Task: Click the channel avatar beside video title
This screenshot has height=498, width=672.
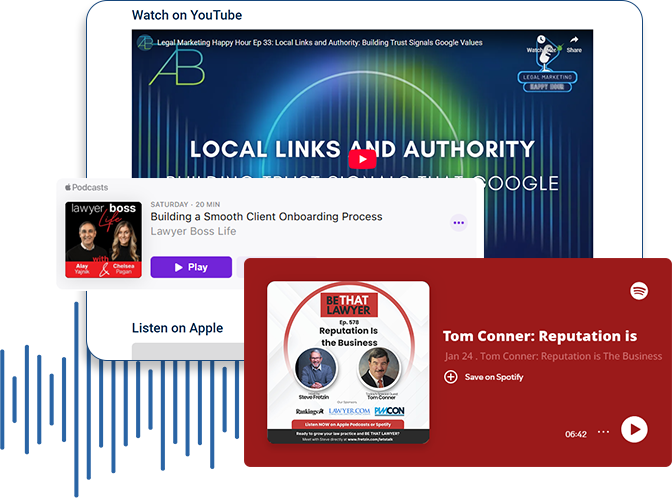Action: pos(145,41)
